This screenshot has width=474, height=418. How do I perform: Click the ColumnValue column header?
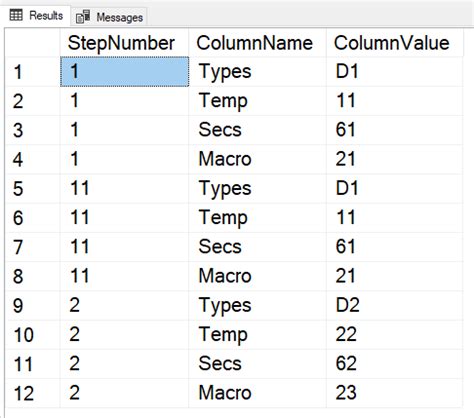click(395, 43)
